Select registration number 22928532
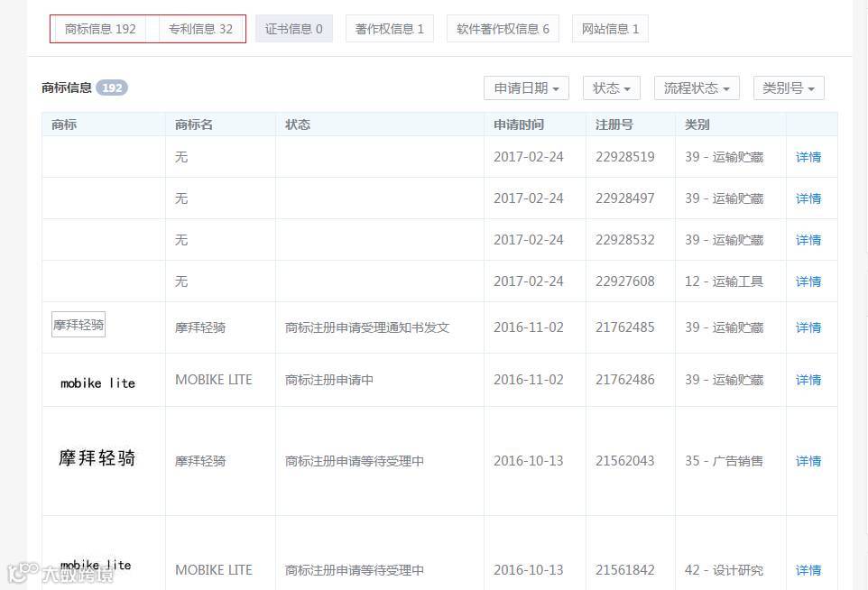This screenshot has height=590, width=868. point(625,240)
